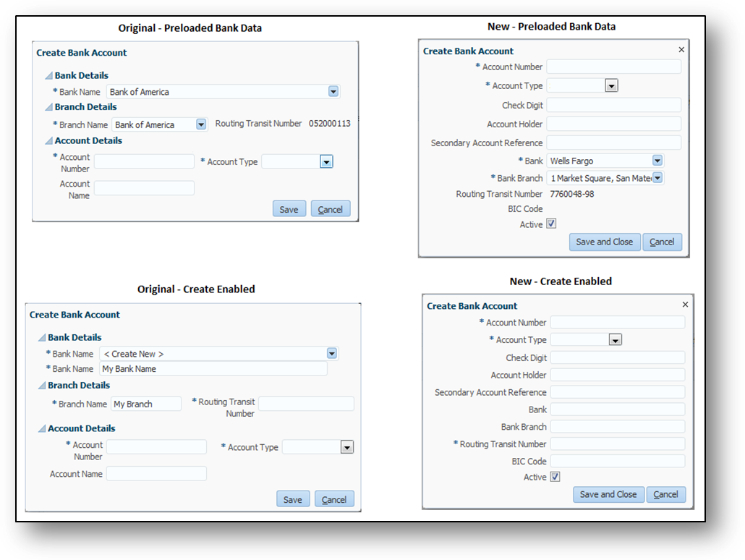Toggle Active checkbox in New Create Enabled dialog

coord(555,477)
